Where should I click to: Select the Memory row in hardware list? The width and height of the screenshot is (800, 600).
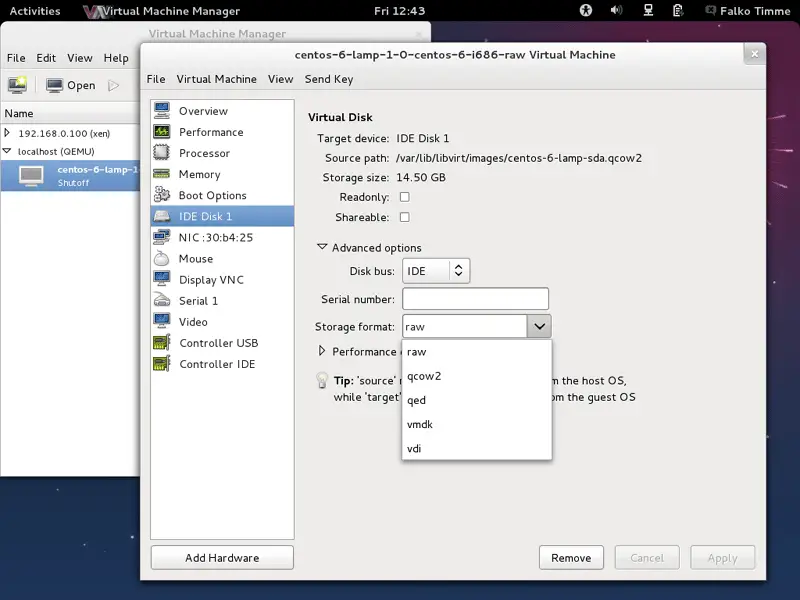[222, 174]
